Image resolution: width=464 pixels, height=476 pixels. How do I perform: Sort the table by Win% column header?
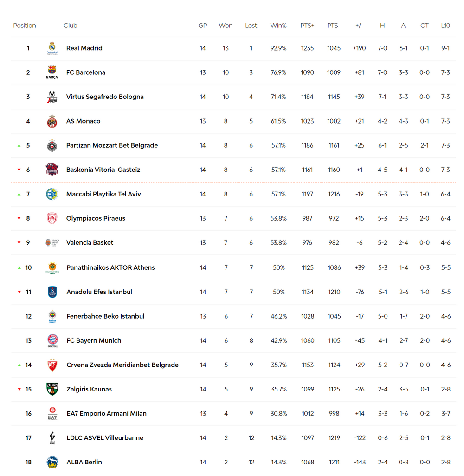[278, 26]
